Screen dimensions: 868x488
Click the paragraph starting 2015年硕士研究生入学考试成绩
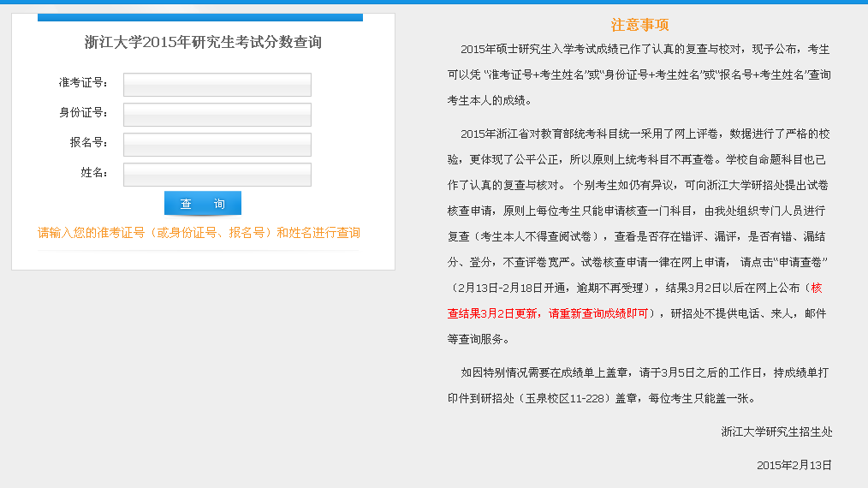pyautogui.click(x=639, y=74)
